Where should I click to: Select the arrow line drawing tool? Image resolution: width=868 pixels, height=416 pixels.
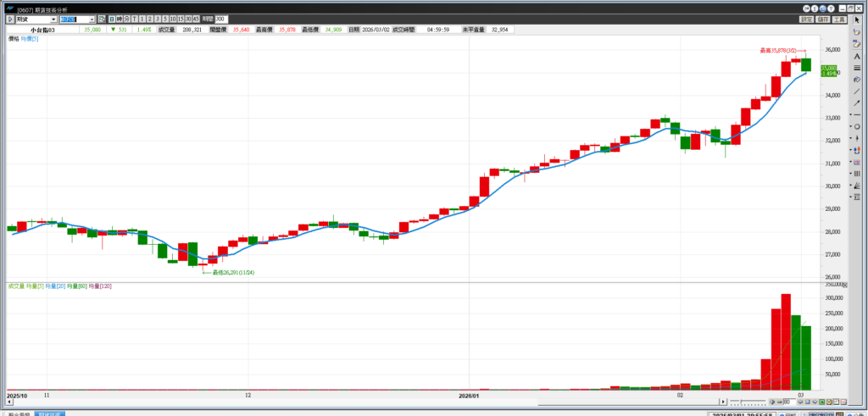[x=857, y=103]
